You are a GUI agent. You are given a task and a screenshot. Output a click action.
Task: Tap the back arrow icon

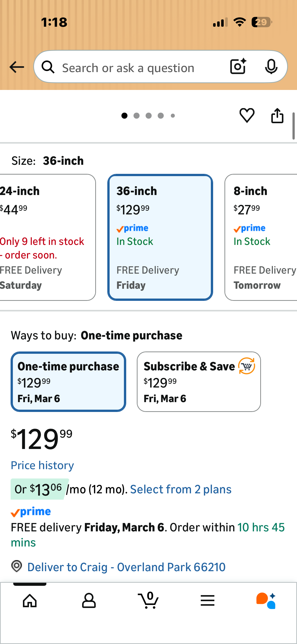[17, 67]
